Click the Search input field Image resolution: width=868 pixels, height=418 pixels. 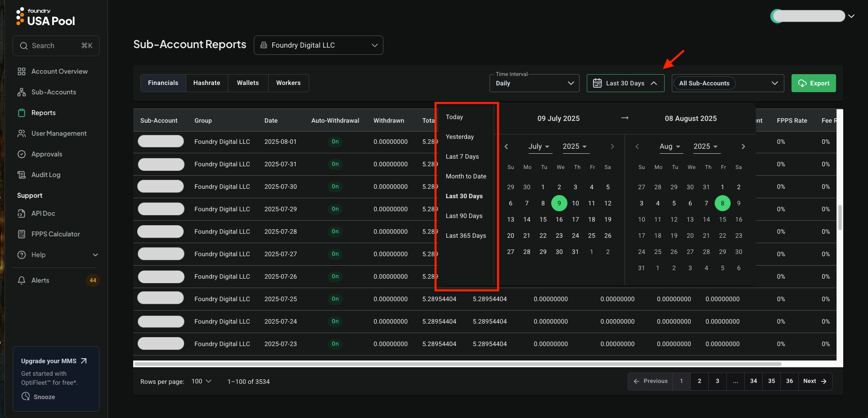click(56, 46)
